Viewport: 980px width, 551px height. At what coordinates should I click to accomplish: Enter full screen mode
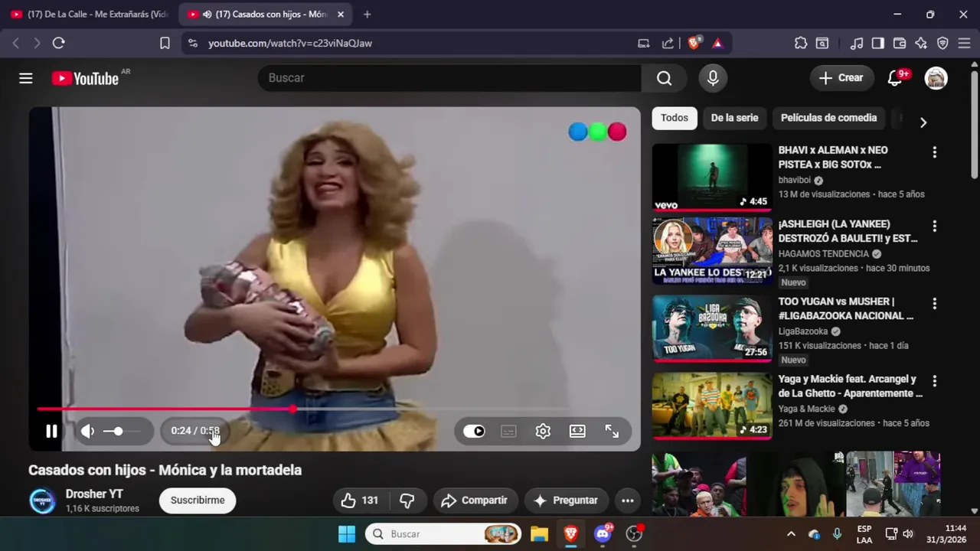(612, 431)
